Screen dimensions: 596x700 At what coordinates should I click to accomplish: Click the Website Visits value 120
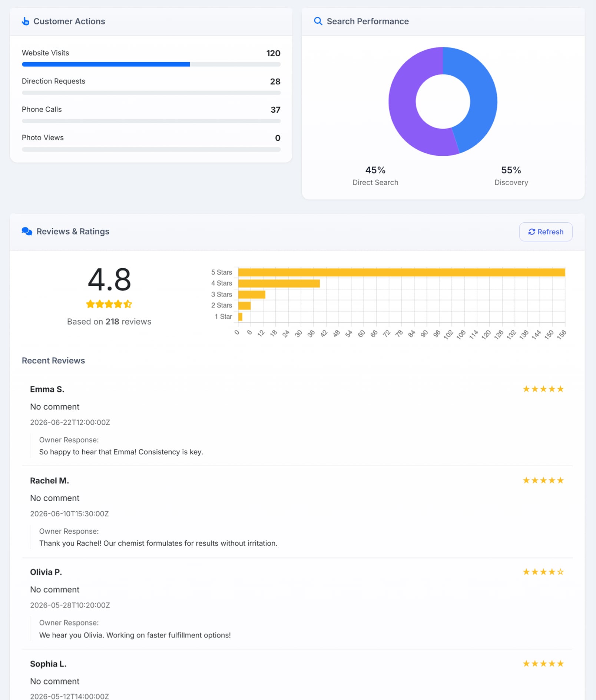tap(273, 53)
